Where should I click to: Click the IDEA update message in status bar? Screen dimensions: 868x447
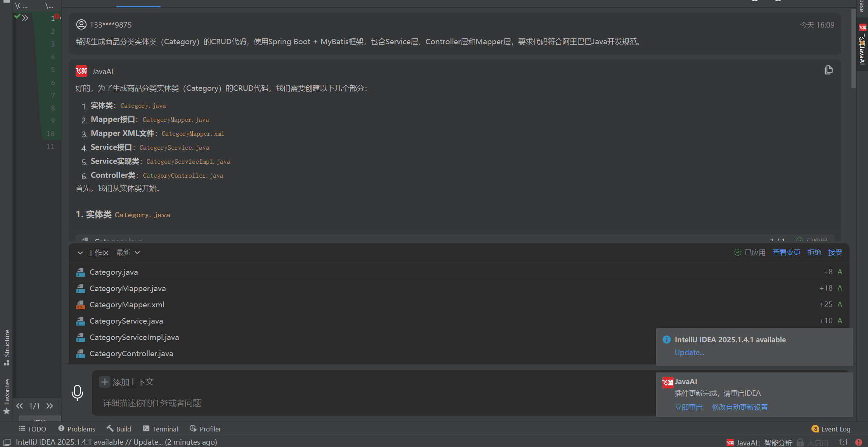(x=116, y=442)
